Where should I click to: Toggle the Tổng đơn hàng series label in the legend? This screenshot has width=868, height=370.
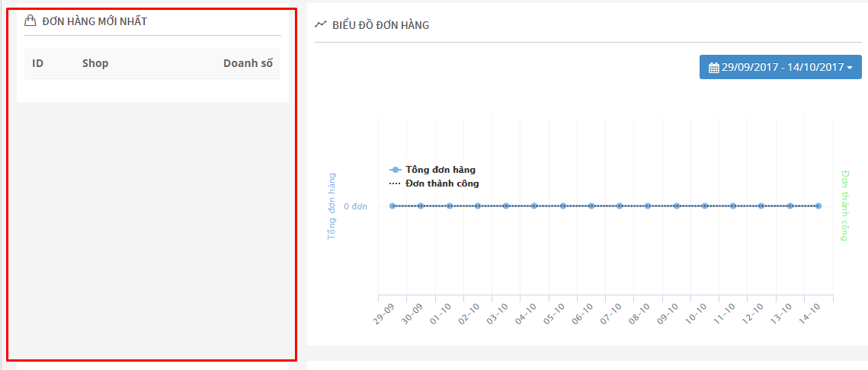[440, 170]
